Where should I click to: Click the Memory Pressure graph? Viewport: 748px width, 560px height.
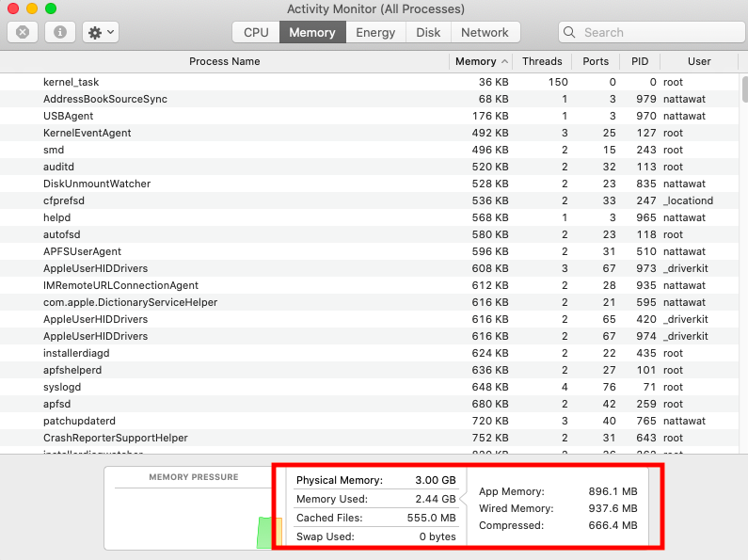click(194, 518)
